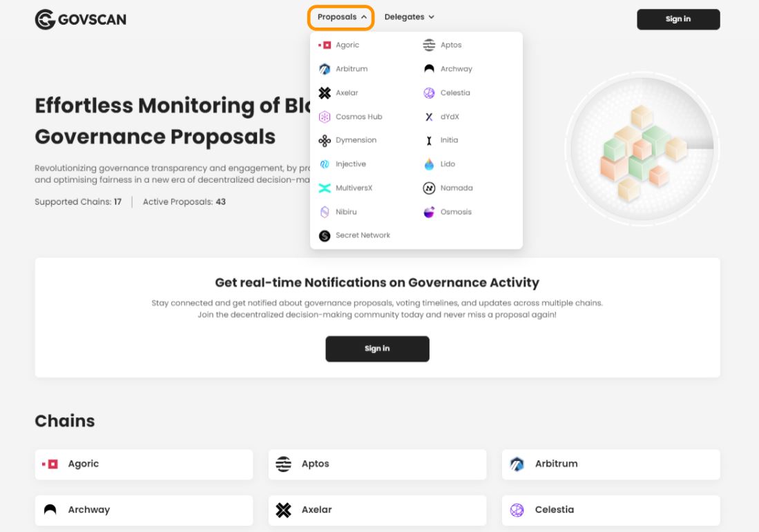The width and height of the screenshot is (759, 532).
Task: Click the Cosmos Hub icon in dropdown
Action: pos(325,117)
